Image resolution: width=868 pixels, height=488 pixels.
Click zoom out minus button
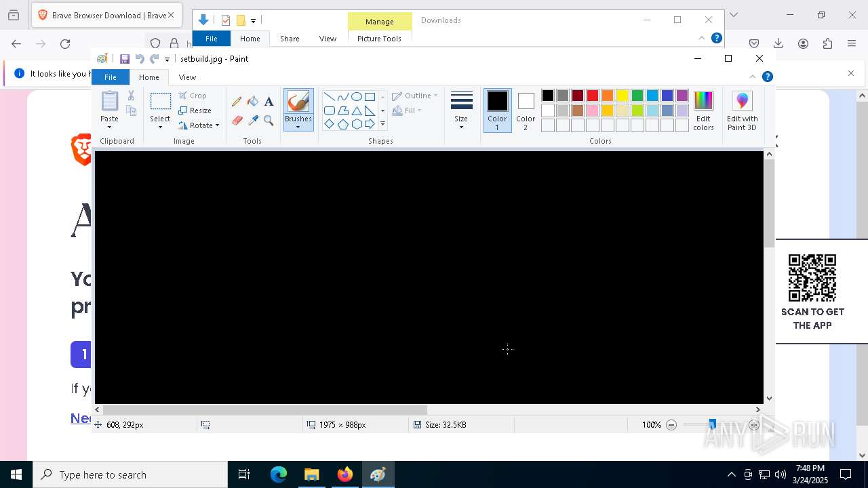pyautogui.click(x=671, y=425)
